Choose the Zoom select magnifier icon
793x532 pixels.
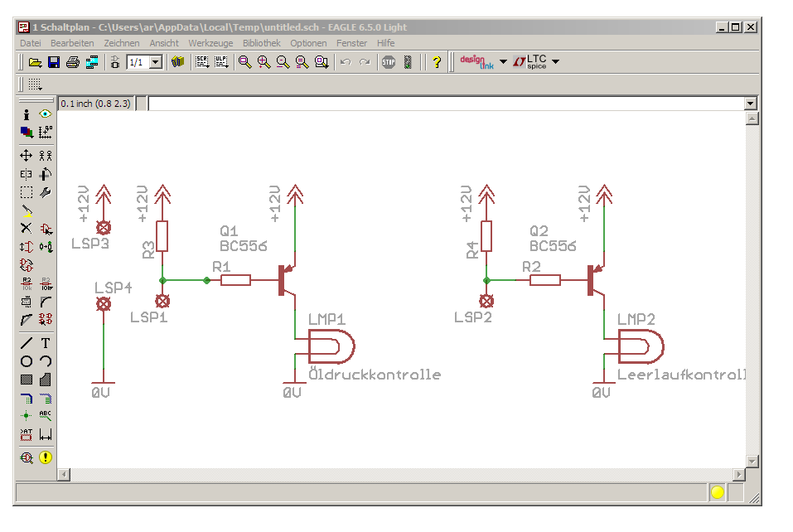click(x=322, y=62)
